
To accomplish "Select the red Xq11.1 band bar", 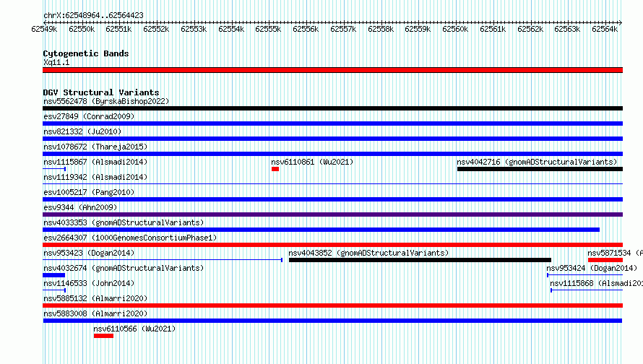I will tap(332, 70).
